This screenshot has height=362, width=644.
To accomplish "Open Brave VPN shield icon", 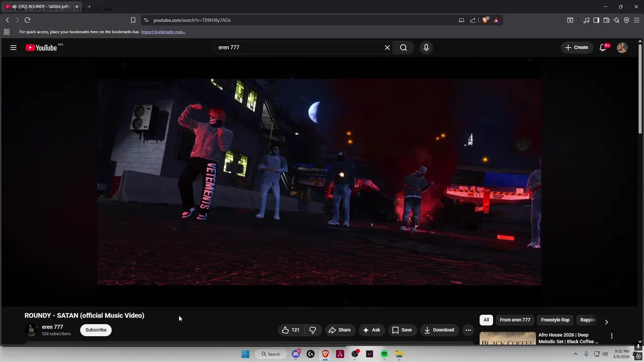I will pyautogui.click(x=626, y=20).
